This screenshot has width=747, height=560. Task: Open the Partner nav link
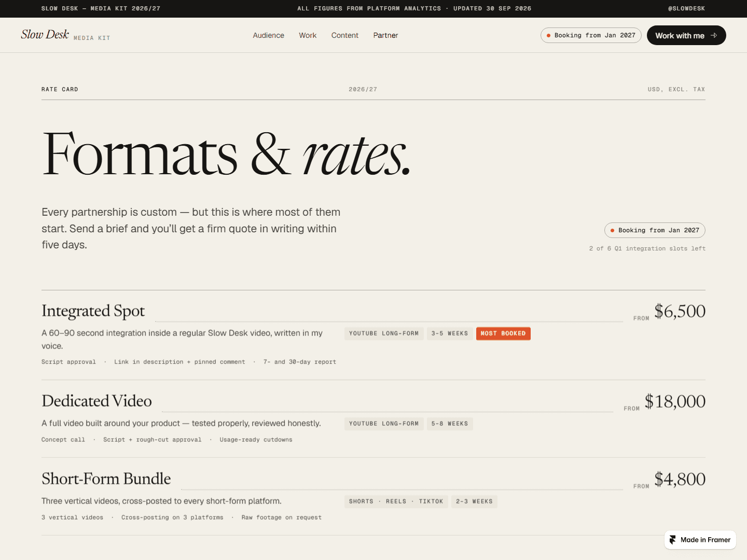point(385,35)
